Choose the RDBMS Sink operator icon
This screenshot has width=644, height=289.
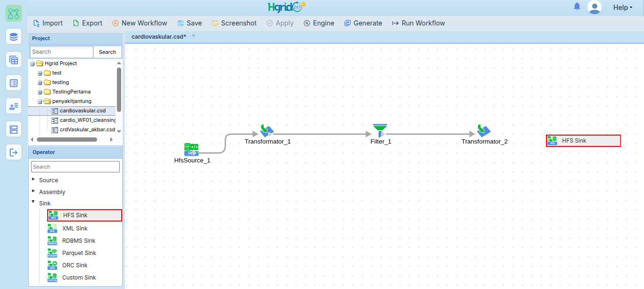coord(52,241)
